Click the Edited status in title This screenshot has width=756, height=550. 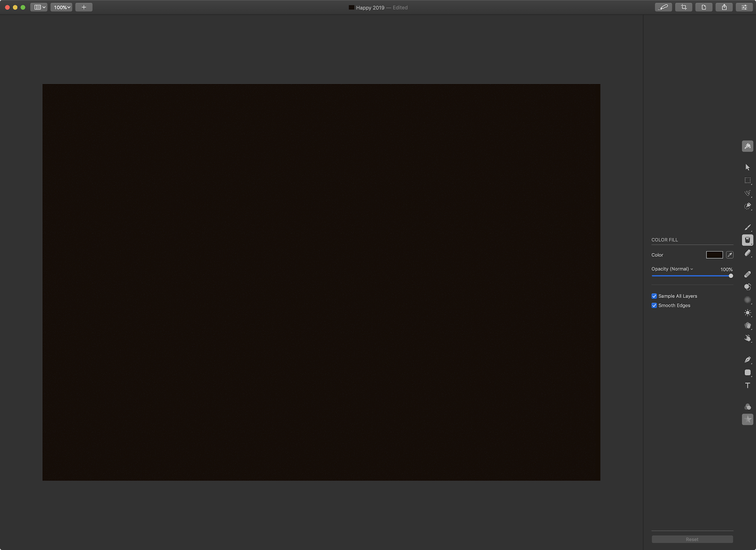400,8
